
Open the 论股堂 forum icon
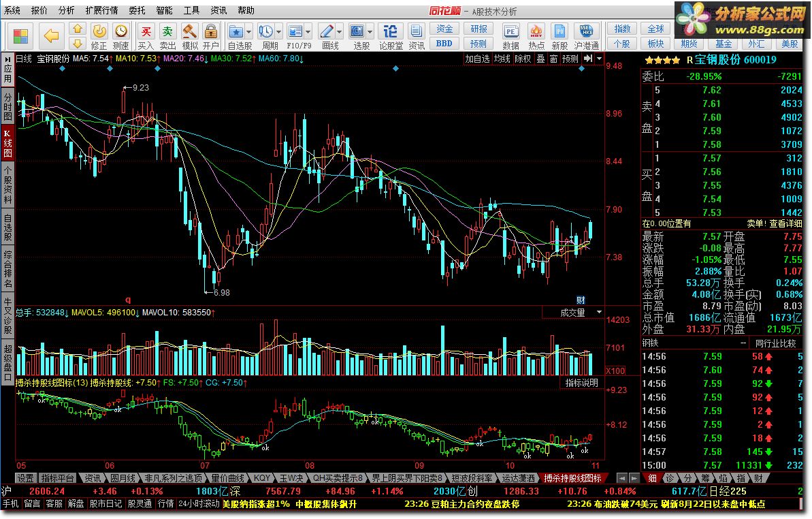tap(391, 36)
